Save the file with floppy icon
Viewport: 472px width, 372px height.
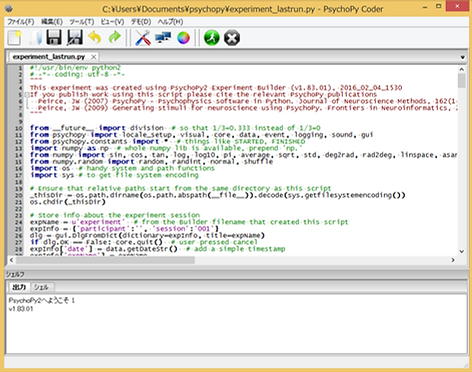click(54, 38)
